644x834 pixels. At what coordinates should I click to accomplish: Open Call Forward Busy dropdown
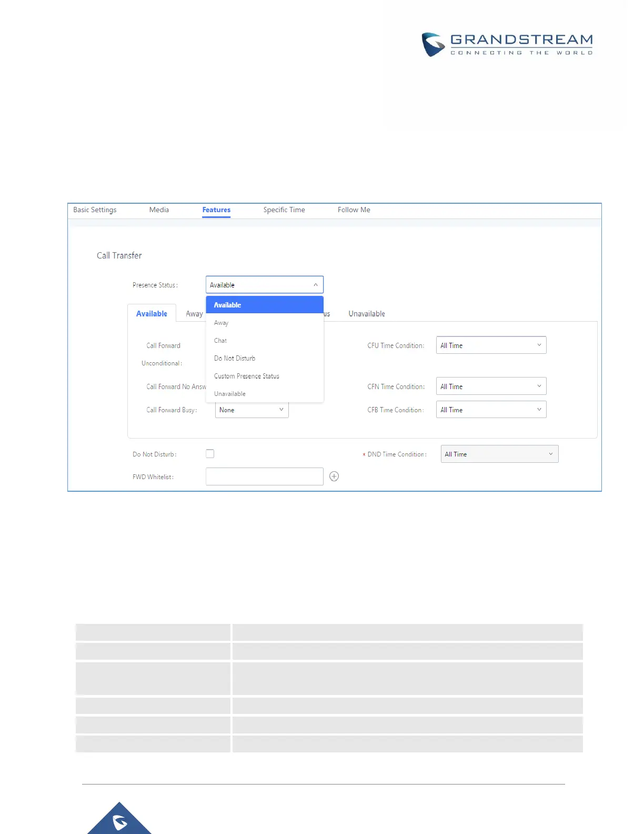coord(252,410)
